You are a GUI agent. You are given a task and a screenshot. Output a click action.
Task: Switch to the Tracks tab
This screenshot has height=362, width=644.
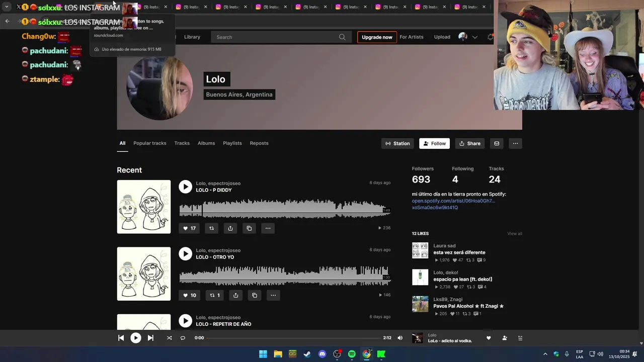coord(182,143)
